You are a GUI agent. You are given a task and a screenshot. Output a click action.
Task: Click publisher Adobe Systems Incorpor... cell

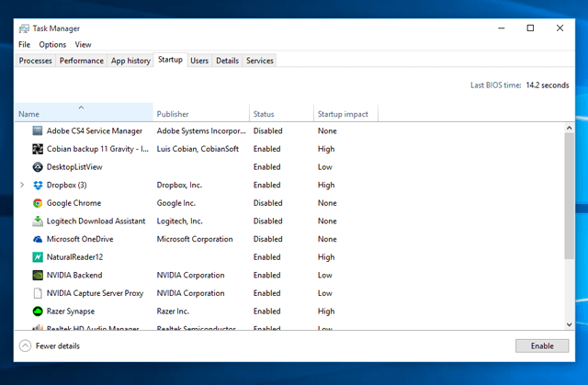(201, 130)
